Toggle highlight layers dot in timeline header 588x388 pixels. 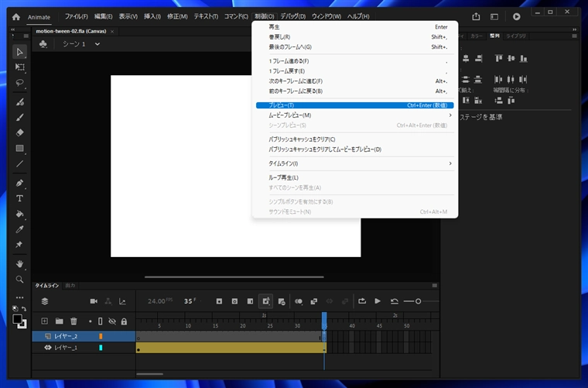pos(90,321)
